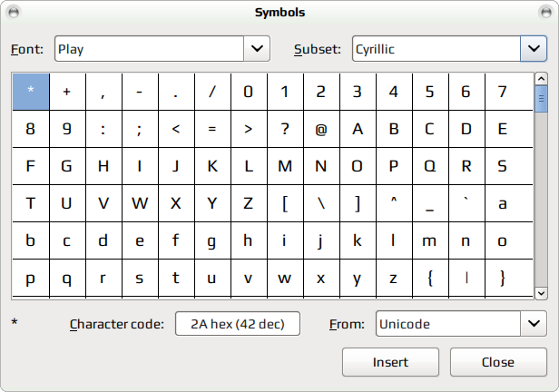
Task: Select the backtick ` symbol
Action: [x=466, y=203]
